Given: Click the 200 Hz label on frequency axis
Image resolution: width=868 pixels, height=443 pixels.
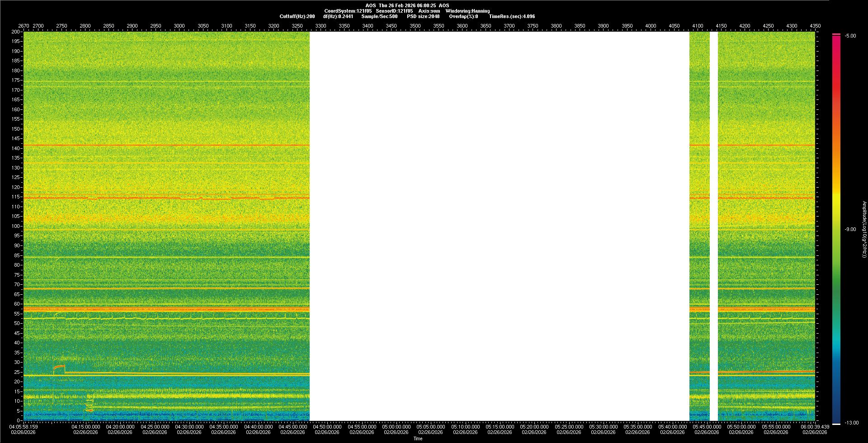Looking at the screenshot, I should coord(15,32).
